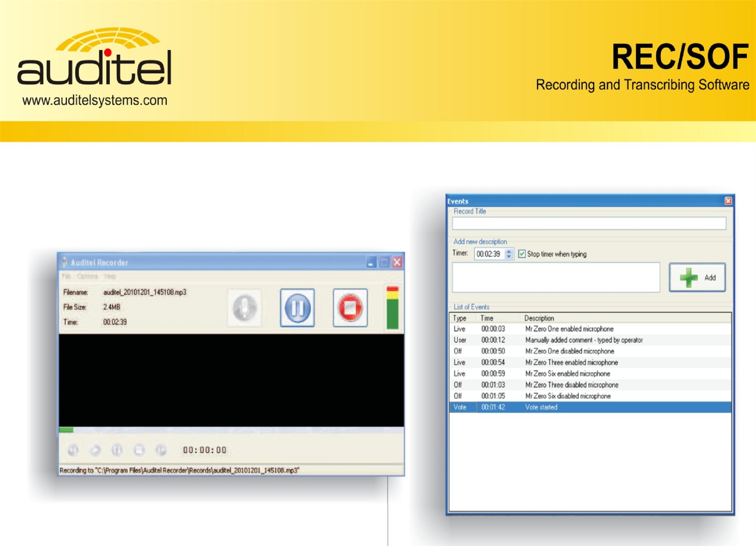Click the small stop playback control
The width and height of the screenshot is (756, 546).
[139, 450]
